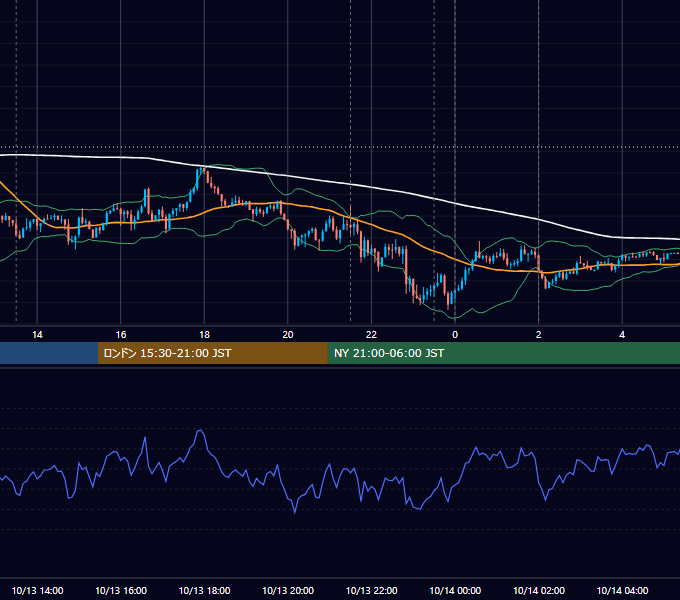680x600 pixels.
Task: Click hour label 2 on price chart axis
Action: [x=539, y=334]
